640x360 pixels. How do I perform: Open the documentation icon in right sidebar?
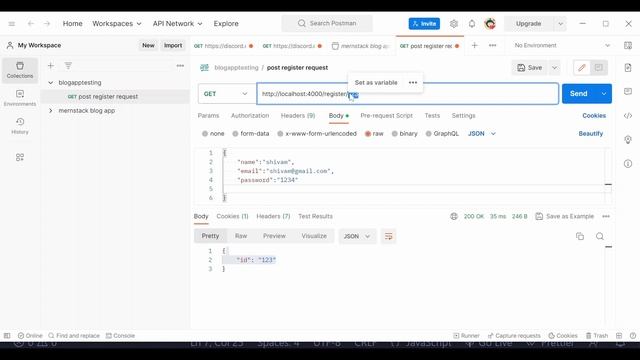(628, 67)
